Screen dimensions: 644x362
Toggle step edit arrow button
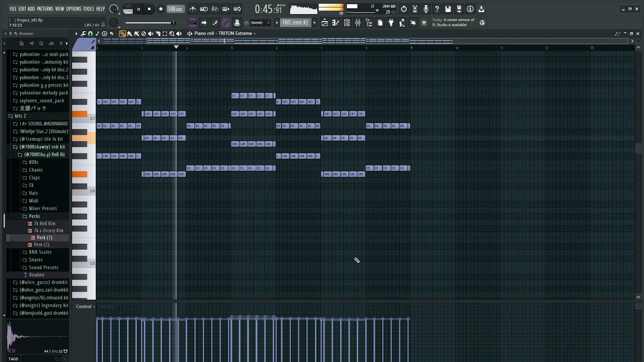click(204, 23)
